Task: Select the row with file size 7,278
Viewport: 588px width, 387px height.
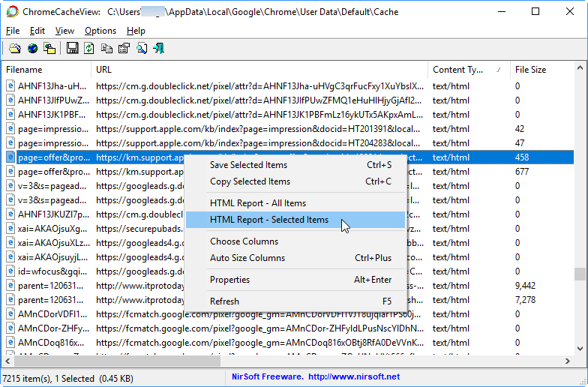Action: (x=288, y=300)
